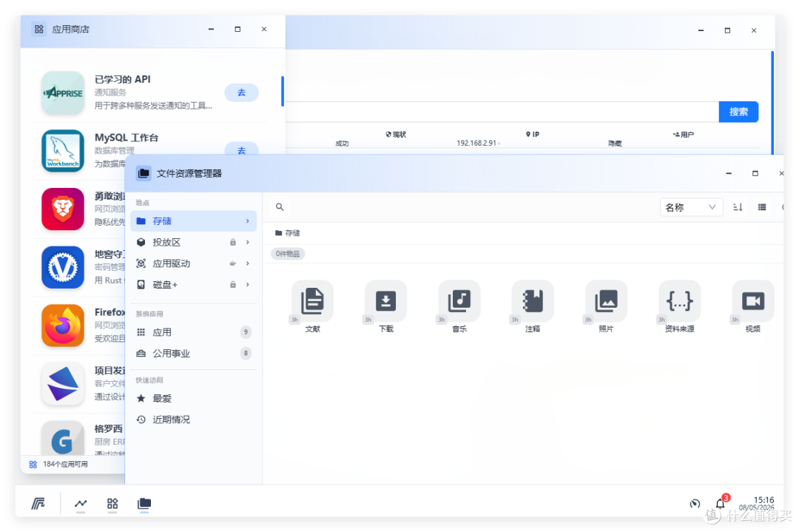Click the app store scrollbar thumb

[x=283, y=91]
